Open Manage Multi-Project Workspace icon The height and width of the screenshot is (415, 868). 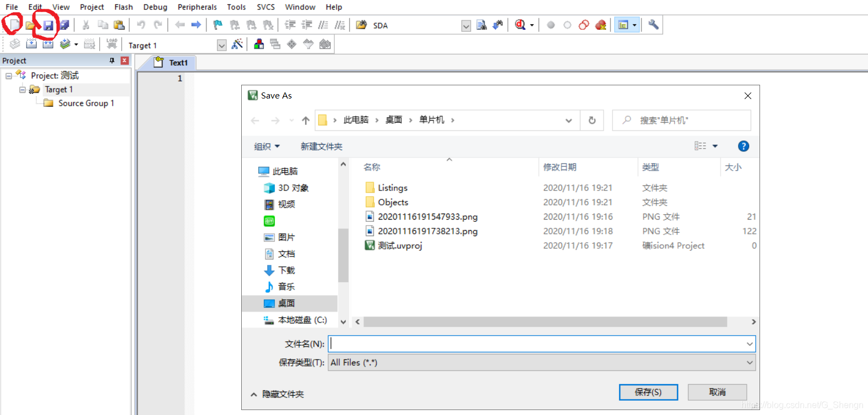click(x=275, y=45)
